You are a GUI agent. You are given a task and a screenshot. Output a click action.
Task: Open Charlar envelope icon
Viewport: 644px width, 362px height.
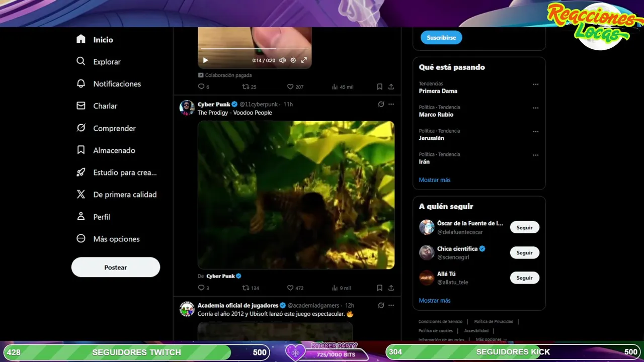(80, 106)
